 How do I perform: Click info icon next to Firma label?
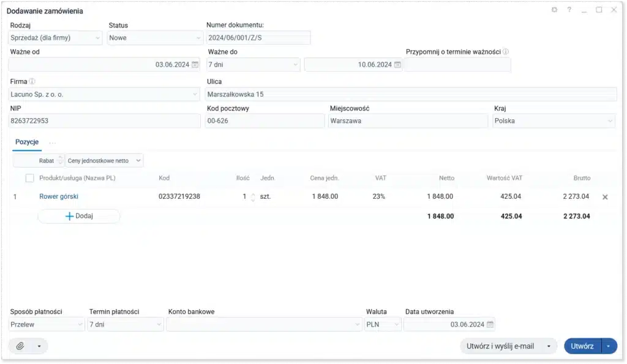32,81
